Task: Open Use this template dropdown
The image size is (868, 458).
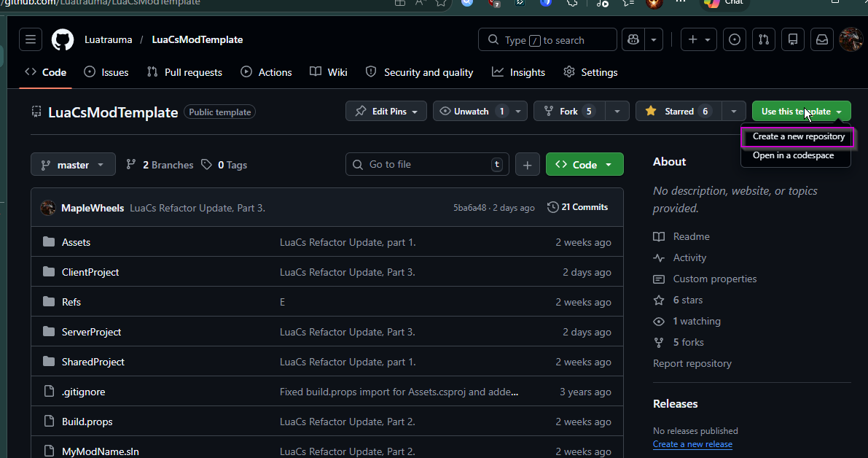Action: pos(802,112)
